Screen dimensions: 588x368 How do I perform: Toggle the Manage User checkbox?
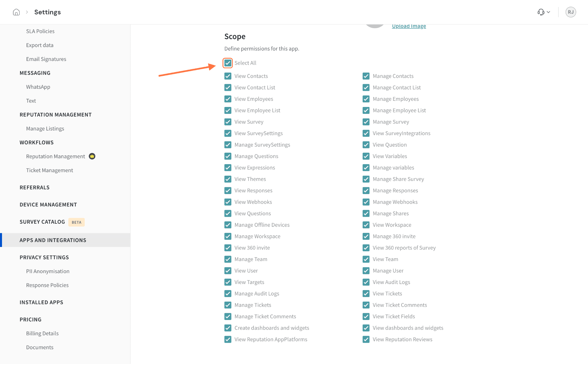tap(366, 271)
